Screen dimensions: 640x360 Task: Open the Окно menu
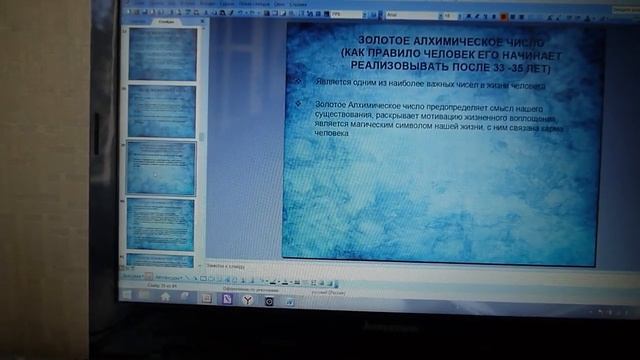click(279, 4)
